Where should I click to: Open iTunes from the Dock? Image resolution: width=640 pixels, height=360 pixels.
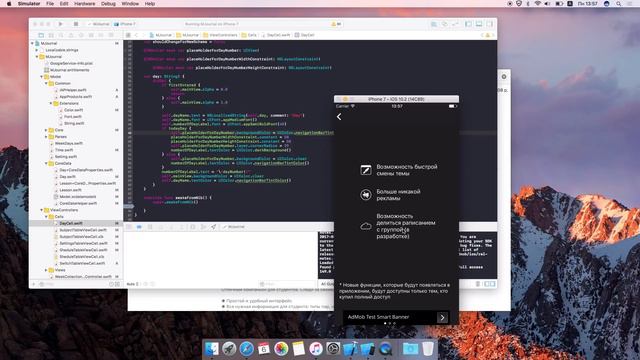[316, 349]
